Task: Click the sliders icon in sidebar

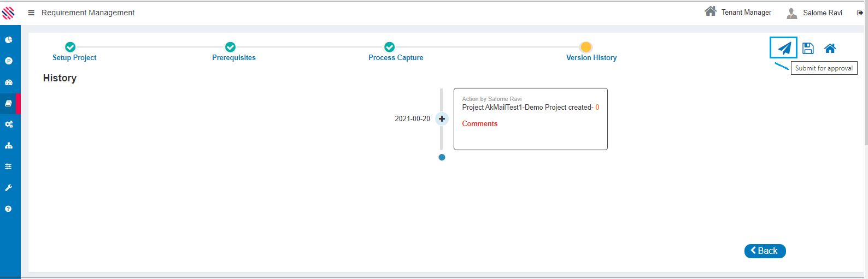Action: coord(9,167)
